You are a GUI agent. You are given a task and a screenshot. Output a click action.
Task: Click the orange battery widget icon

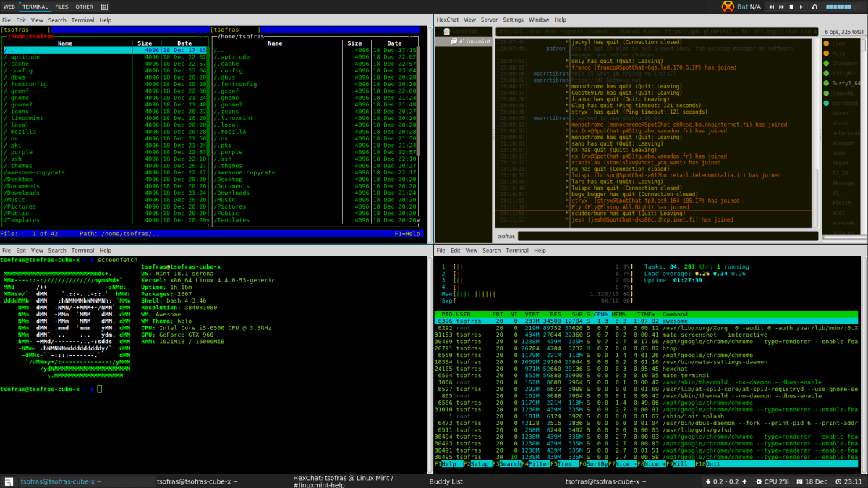(727, 7)
